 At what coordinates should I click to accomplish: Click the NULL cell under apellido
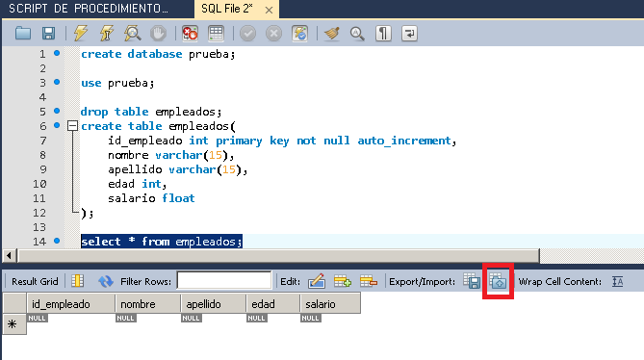tap(191, 319)
